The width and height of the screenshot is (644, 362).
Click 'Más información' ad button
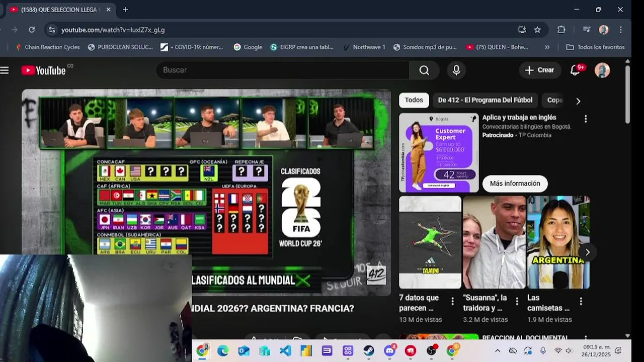coord(515,184)
